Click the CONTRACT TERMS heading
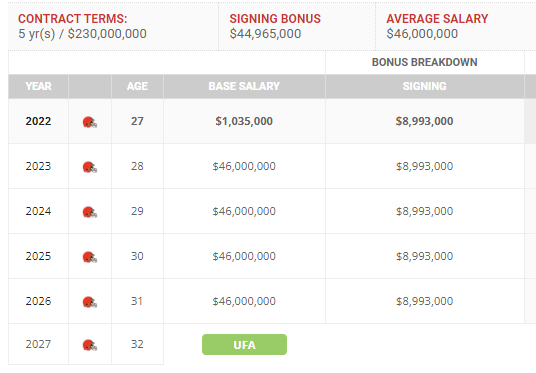 coord(72,19)
